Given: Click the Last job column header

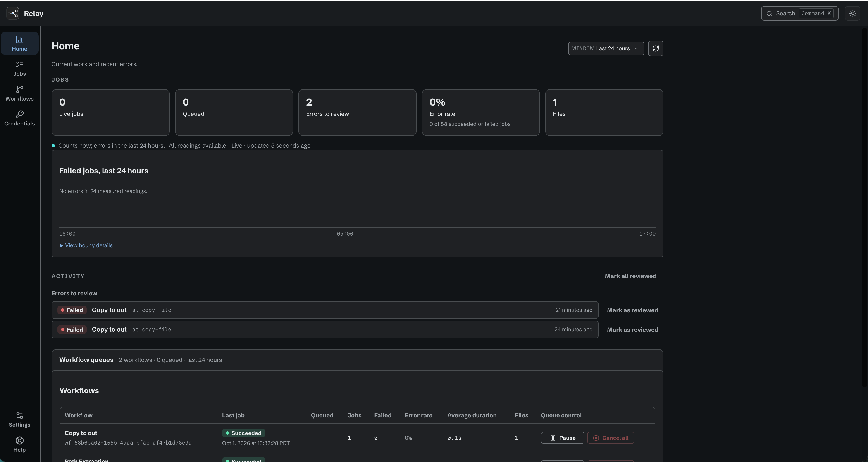Looking at the screenshot, I should 233,416.
